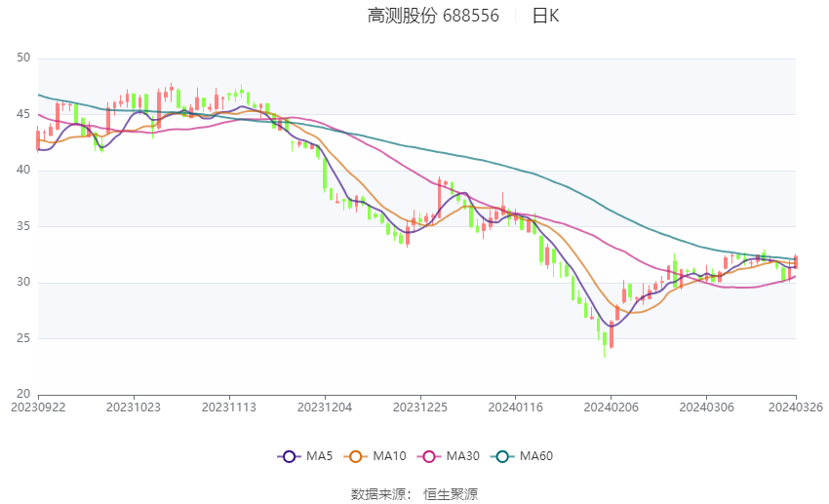This screenshot has height=504, width=829.
Task: Select the 20240326 date axis label
Action: click(x=796, y=407)
